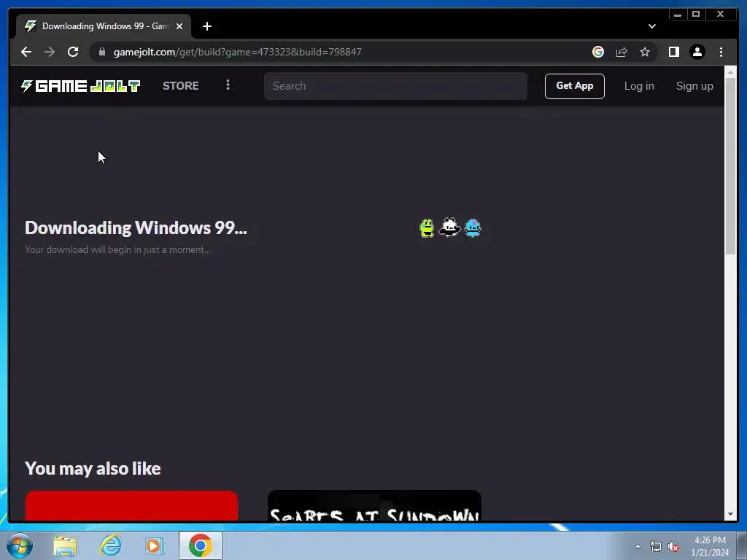
Task: Open the Sign up link
Action: 694,86
